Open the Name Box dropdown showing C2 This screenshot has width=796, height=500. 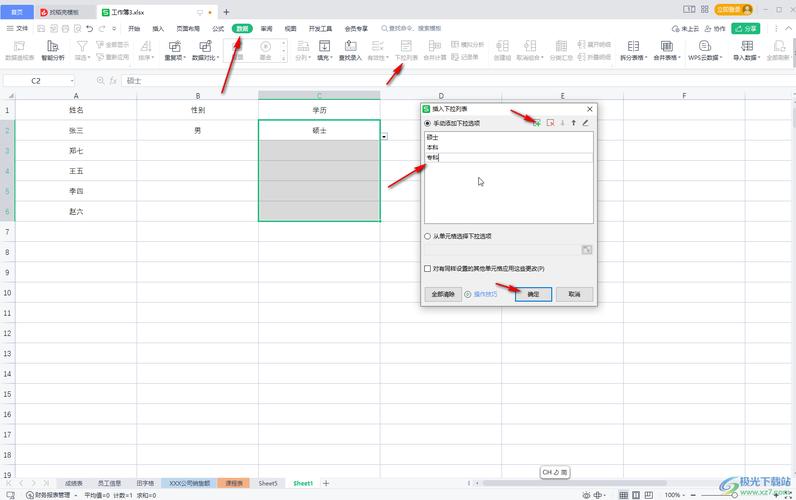[72, 81]
